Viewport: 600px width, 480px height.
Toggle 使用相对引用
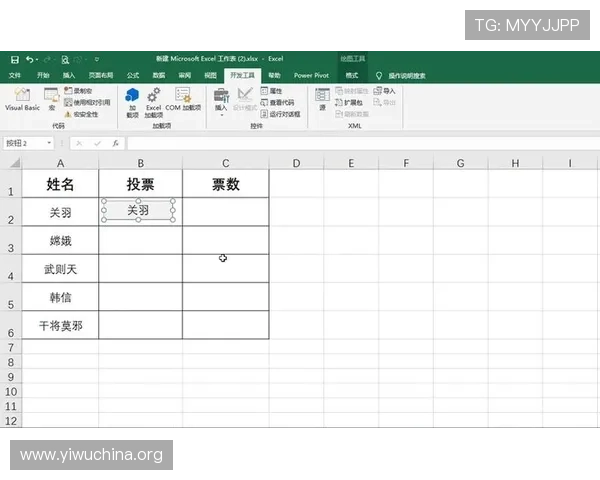coord(87,103)
